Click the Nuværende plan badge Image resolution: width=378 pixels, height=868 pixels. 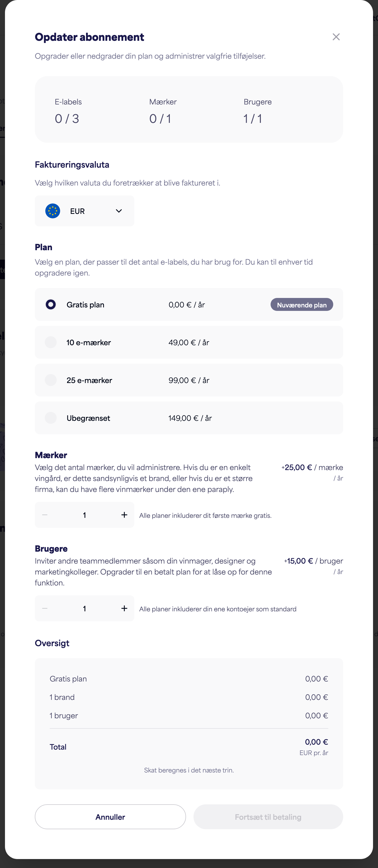(301, 305)
